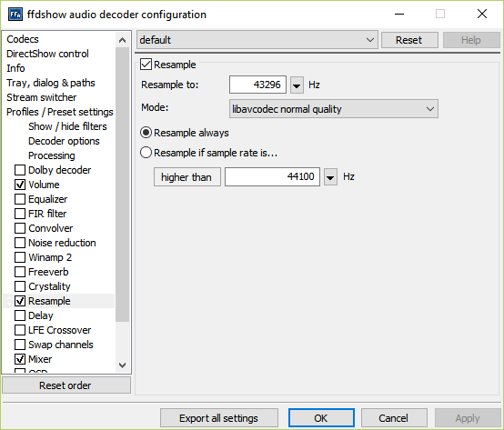This screenshot has width=504, height=430.
Task: Enable the Delay filter checkbox
Action: tap(20, 315)
